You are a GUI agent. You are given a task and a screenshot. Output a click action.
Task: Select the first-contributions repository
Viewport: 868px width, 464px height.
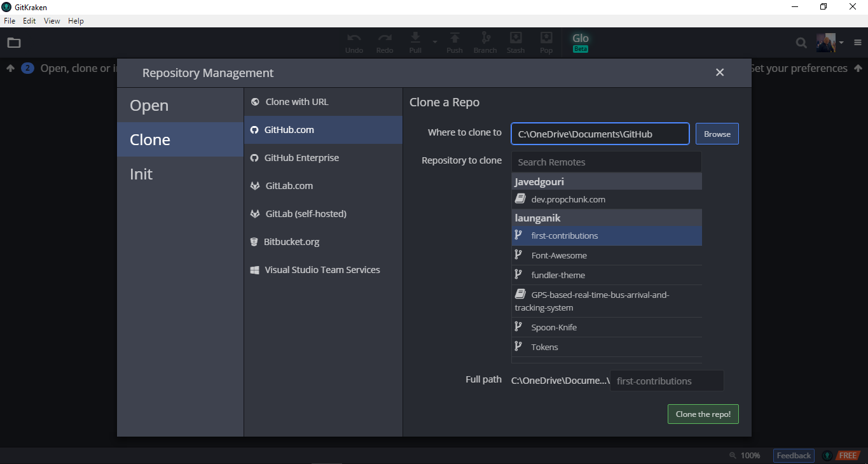tap(607, 236)
